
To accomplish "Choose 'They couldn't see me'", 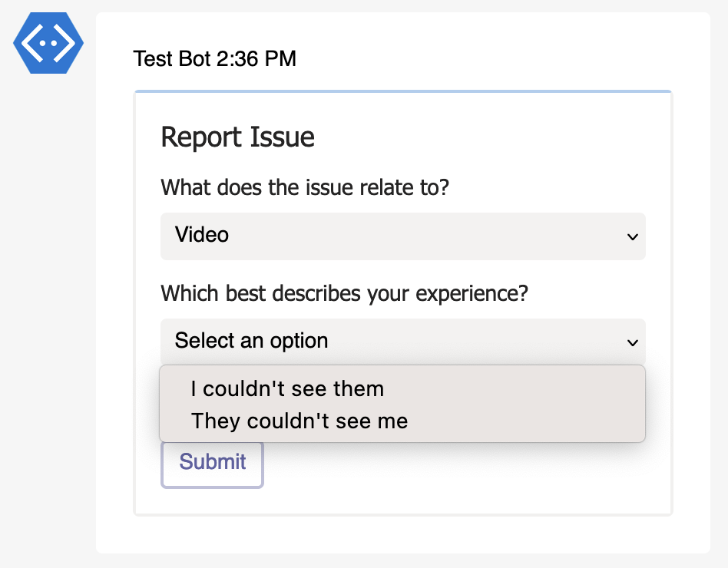I will [299, 421].
